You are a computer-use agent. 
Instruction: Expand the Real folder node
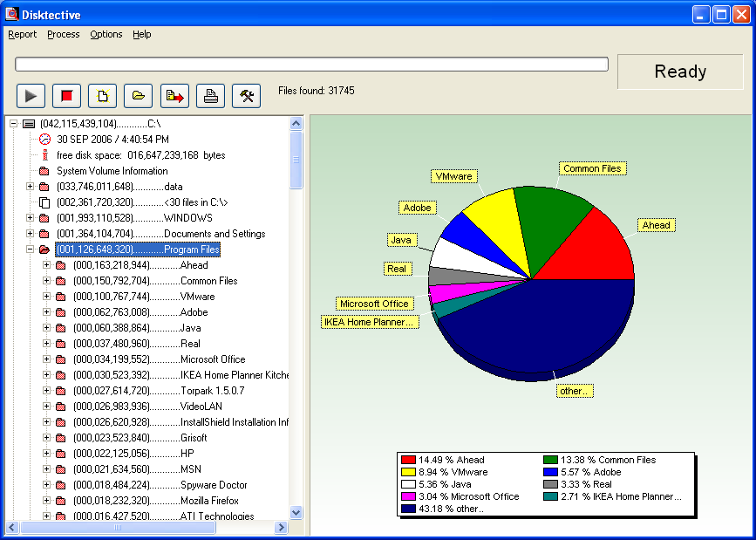47,343
